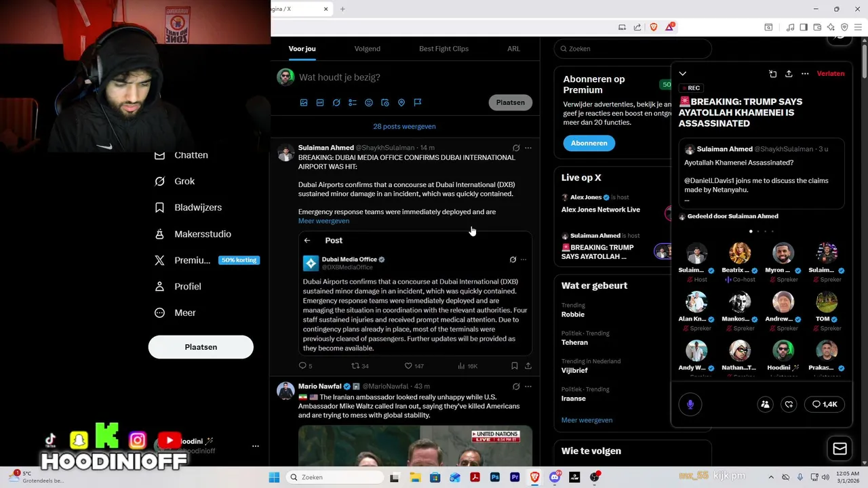
Task: Switch to Best Fight Clips tab
Action: [x=443, y=49]
